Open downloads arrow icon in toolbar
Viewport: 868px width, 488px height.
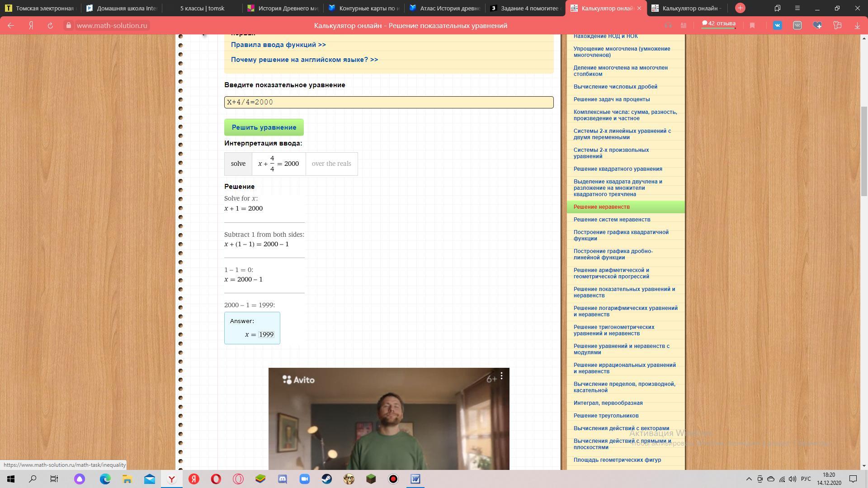[857, 26]
